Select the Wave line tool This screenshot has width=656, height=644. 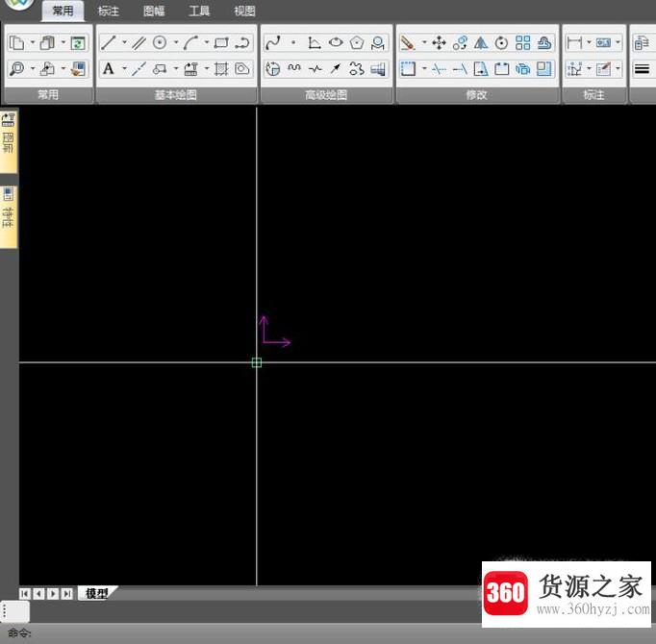pos(293,69)
